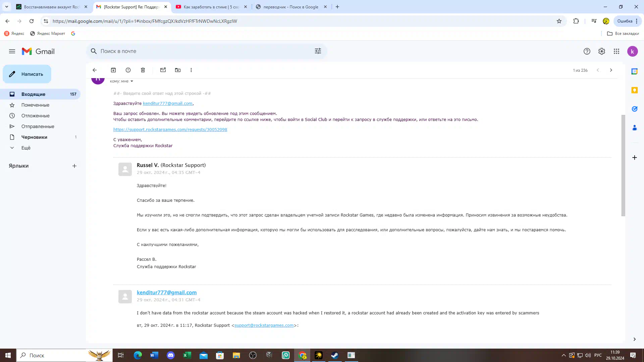Screen dimensions: 644x362
Task: Open Contacts side panel
Action: coord(634,128)
